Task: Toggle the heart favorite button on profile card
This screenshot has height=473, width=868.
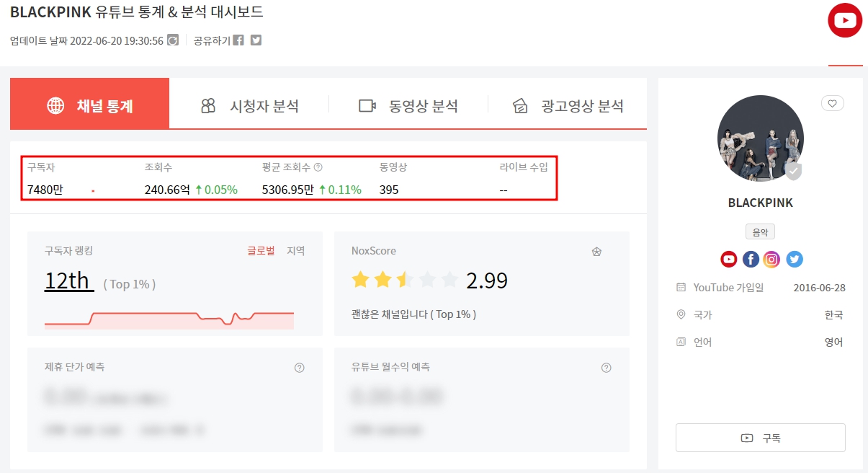Action: pos(833,103)
